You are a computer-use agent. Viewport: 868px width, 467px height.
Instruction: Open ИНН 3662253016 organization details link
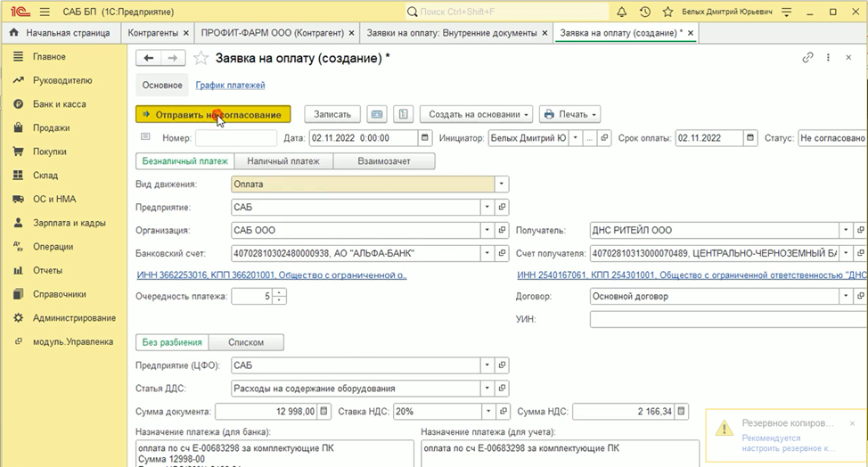point(272,275)
